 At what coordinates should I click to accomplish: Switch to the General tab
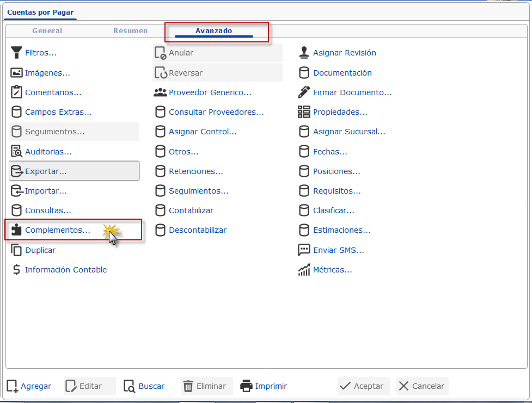pyautogui.click(x=47, y=31)
